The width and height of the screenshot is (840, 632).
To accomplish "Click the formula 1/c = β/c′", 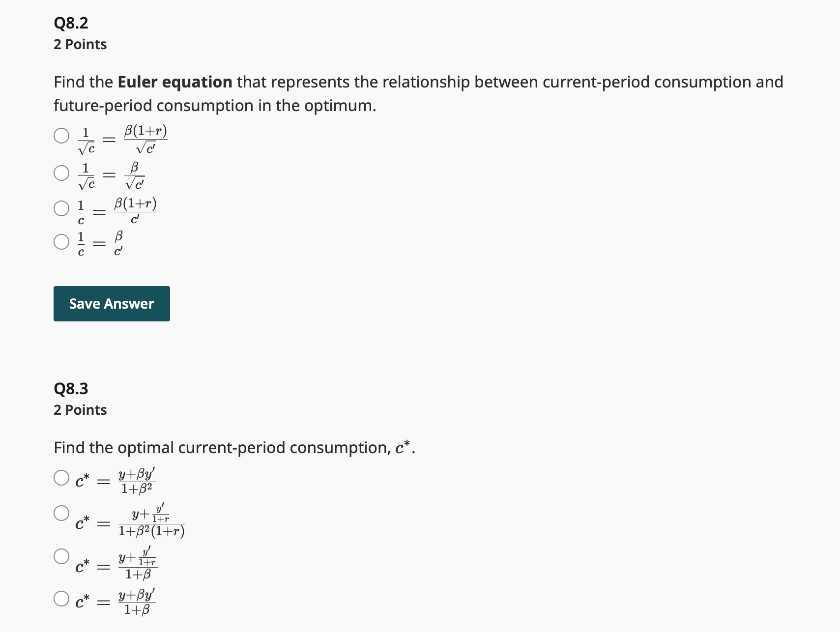I will 100,243.
